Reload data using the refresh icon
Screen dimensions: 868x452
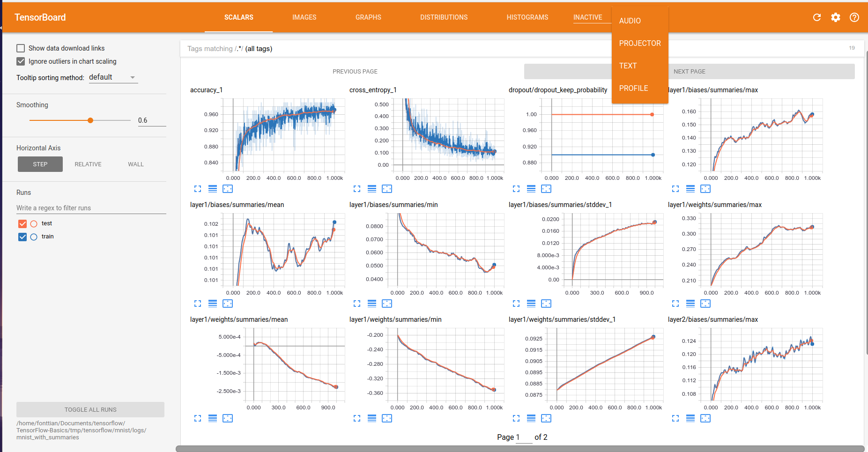coord(816,17)
